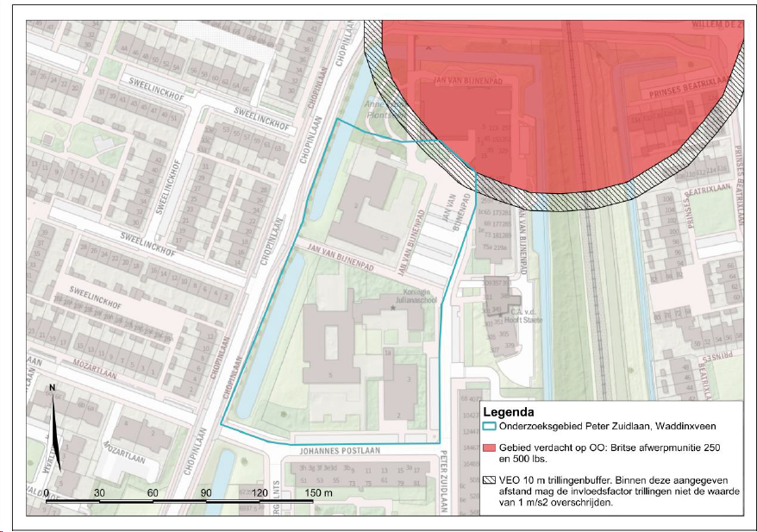
Task: Click the Peter Zuidlaan vertical street label
Action: tap(444, 481)
